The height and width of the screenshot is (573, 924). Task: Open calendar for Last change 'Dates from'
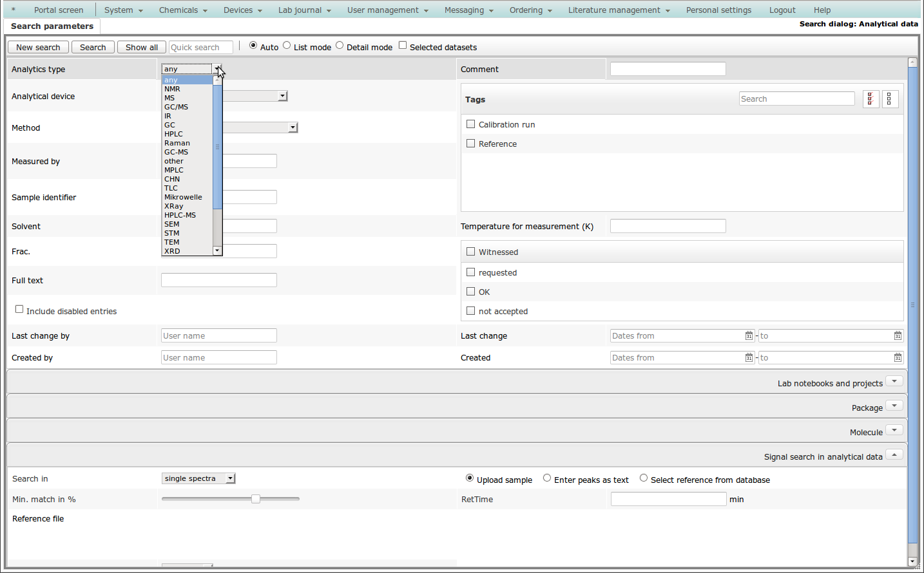pos(749,336)
